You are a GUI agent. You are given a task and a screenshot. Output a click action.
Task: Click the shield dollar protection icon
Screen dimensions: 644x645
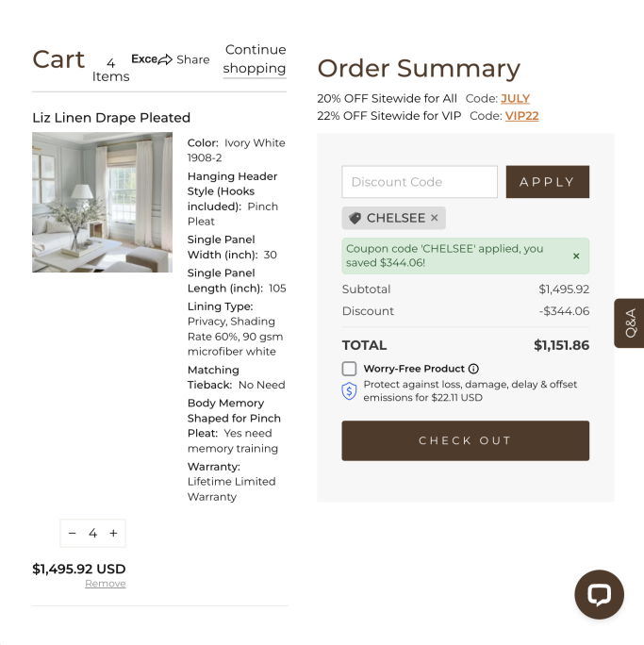coord(349,391)
